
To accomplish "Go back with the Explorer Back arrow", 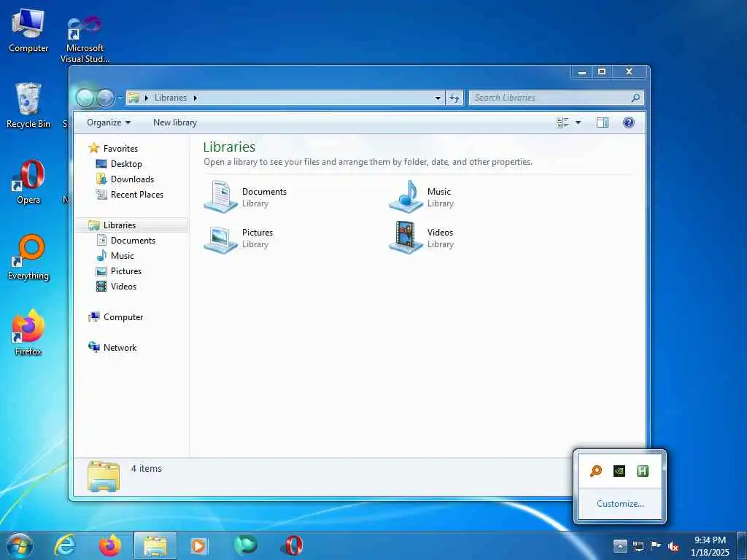I will pos(85,98).
